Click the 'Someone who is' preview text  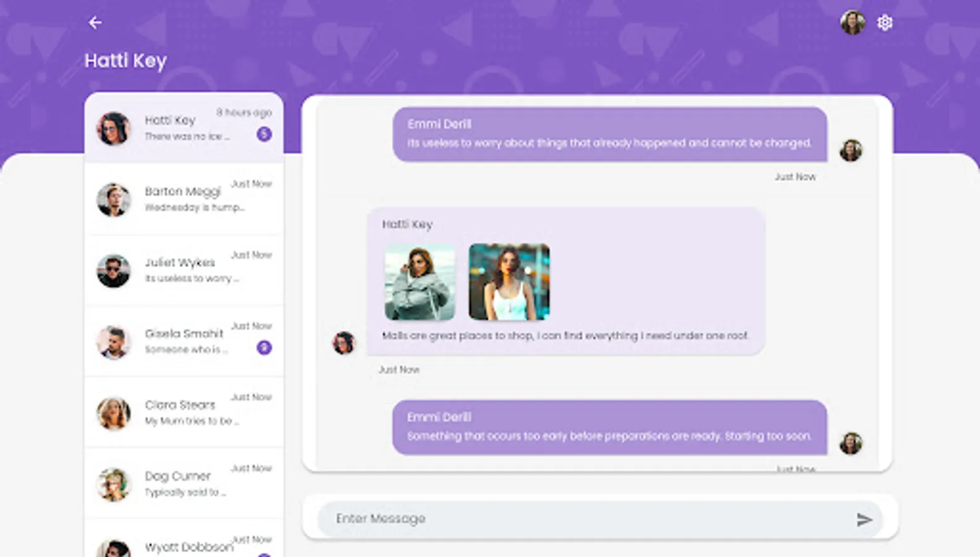(186, 350)
